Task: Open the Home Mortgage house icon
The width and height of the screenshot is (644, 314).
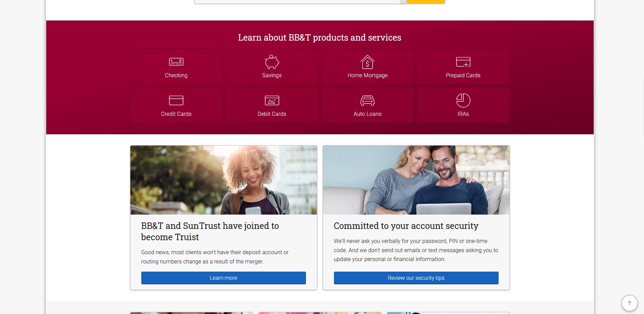Action: (x=368, y=62)
